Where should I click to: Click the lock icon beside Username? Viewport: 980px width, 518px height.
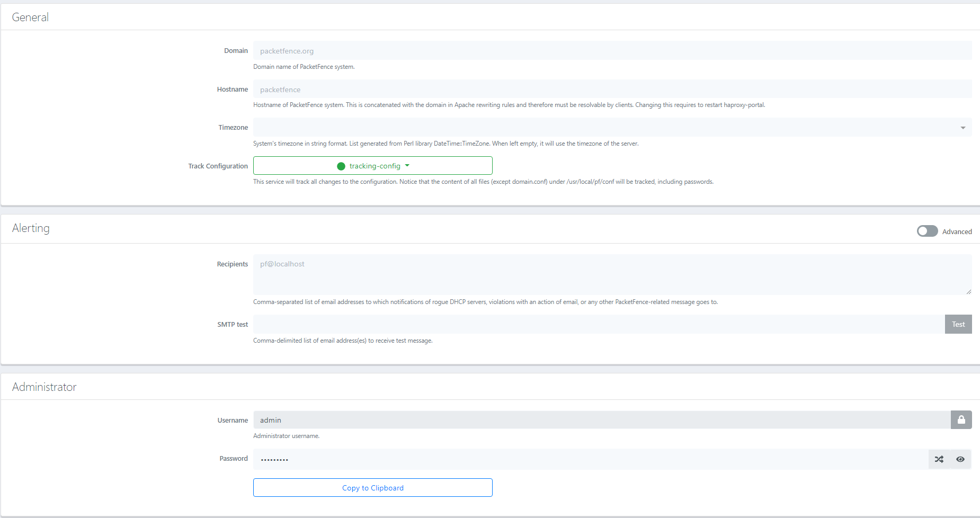point(961,420)
